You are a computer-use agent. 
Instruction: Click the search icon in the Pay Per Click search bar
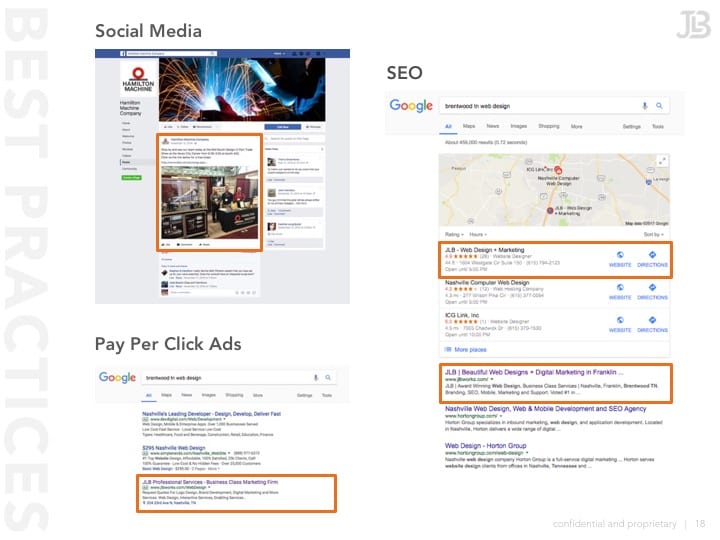[328, 377]
